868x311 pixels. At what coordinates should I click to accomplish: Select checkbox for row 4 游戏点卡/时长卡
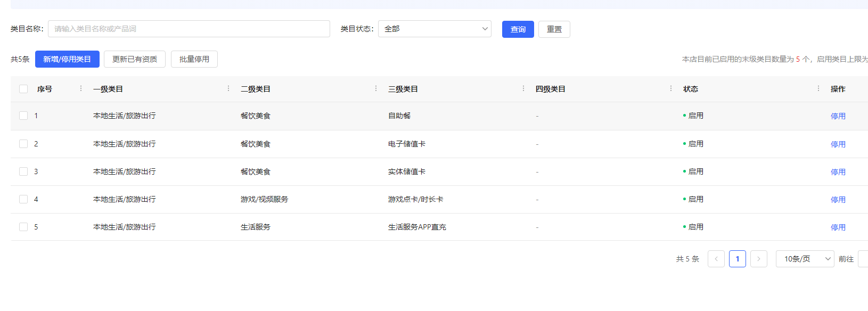coord(23,199)
